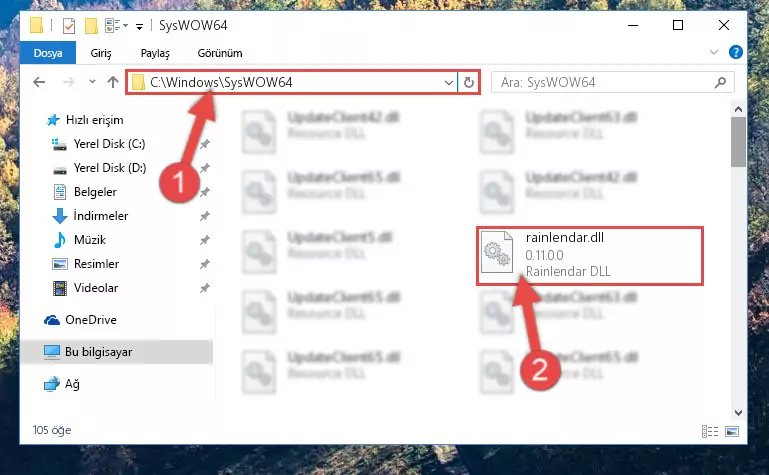This screenshot has height=475, width=769.
Task: Open the recent locations dropdown arrow
Action: [92, 82]
